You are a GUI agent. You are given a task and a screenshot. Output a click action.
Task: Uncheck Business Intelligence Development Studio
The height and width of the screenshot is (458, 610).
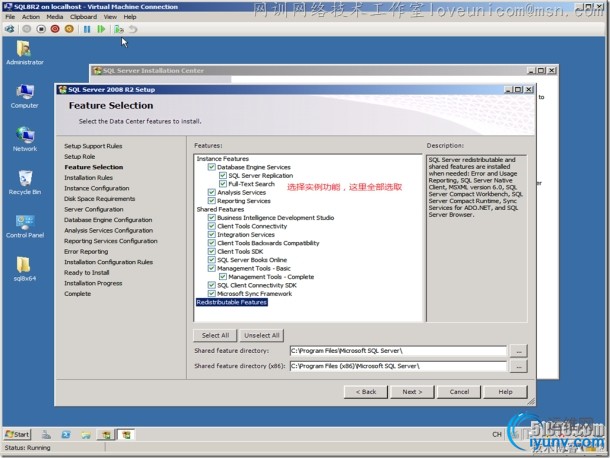(x=212, y=218)
